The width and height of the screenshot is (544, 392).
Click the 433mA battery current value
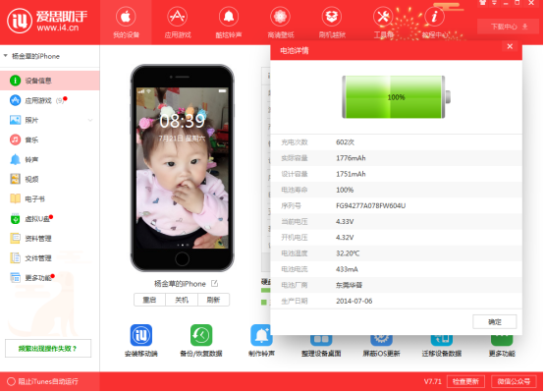pos(347,269)
